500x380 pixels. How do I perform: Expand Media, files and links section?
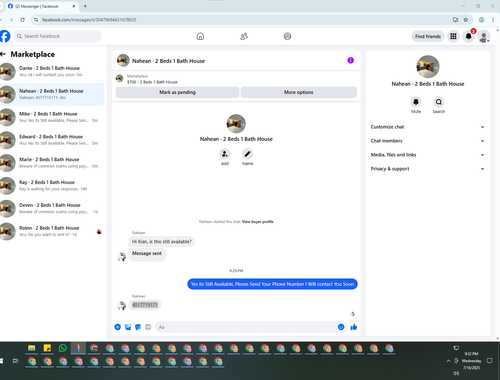point(427,155)
